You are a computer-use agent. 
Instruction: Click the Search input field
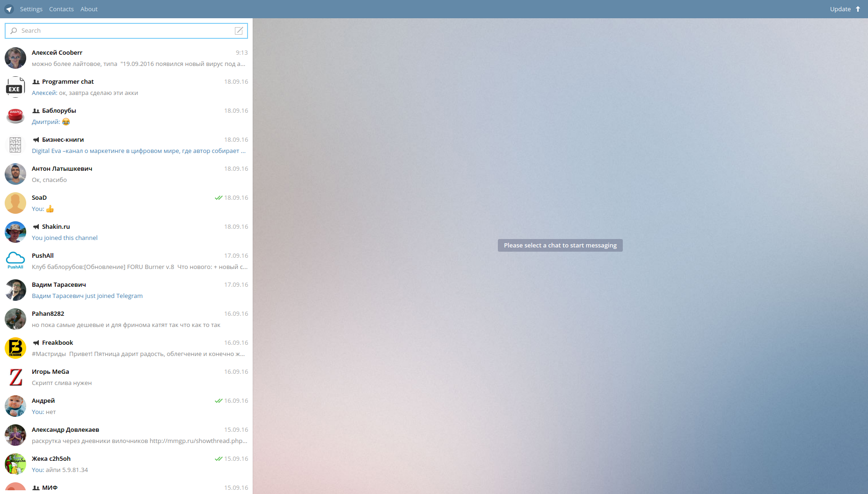tap(126, 30)
